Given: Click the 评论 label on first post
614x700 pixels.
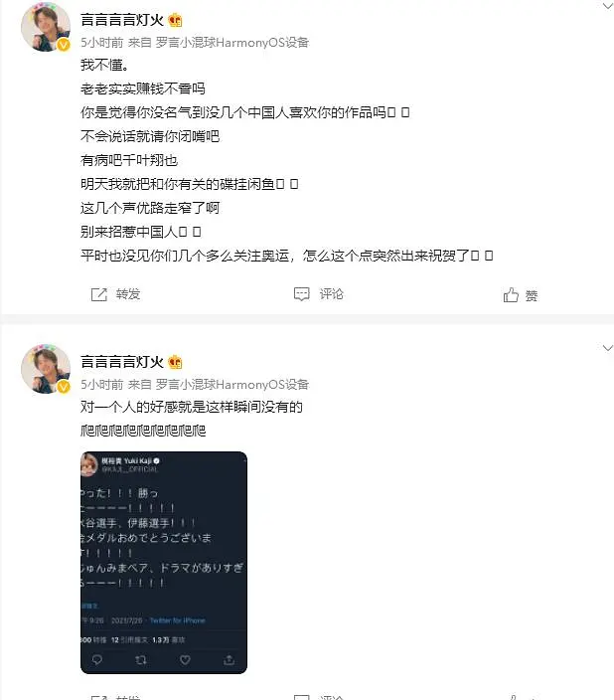Looking at the screenshot, I should [332, 294].
